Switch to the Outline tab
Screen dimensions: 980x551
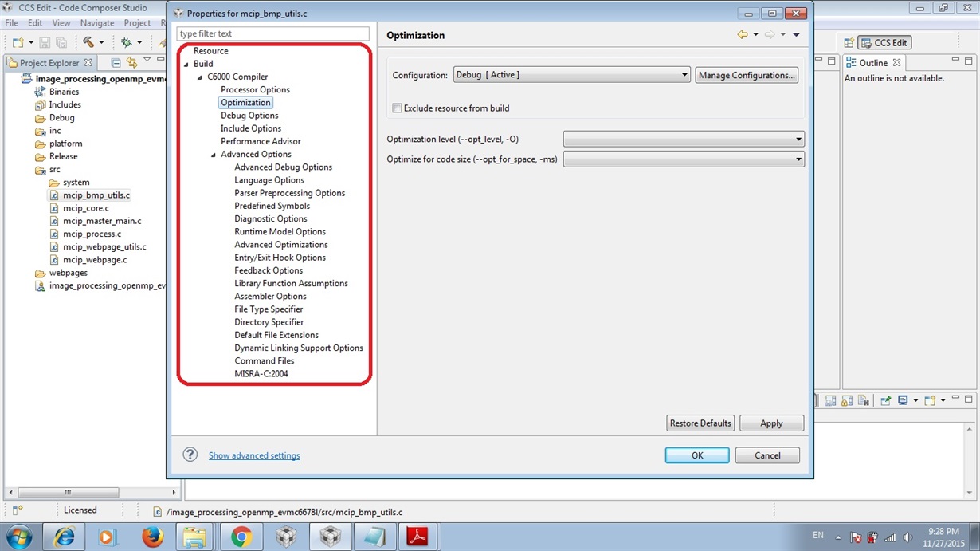click(872, 62)
